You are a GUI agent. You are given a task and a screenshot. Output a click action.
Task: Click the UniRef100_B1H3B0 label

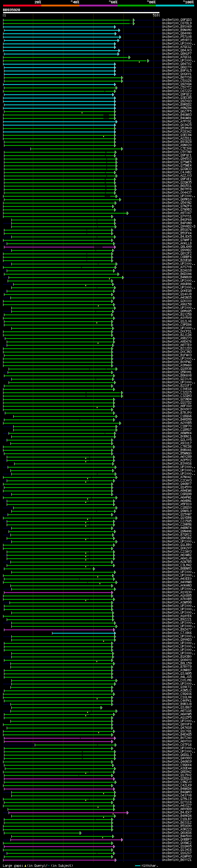177,657
